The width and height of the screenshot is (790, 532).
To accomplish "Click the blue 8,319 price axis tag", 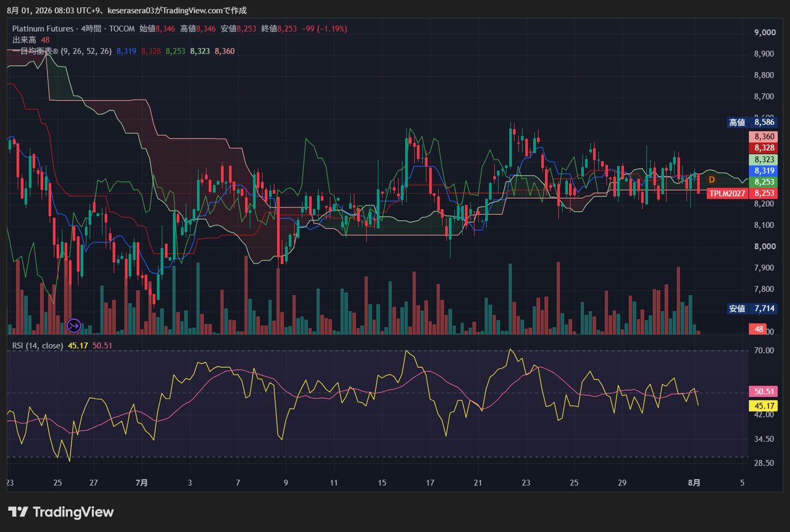I will pyautogui.click(x=762, y=170).
